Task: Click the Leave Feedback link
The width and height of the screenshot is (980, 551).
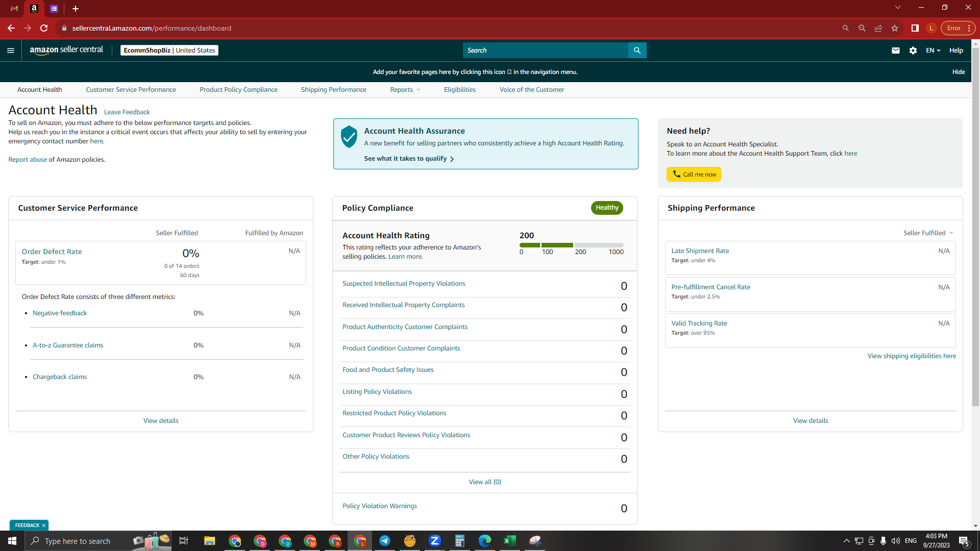Action: tap(127, 112)
